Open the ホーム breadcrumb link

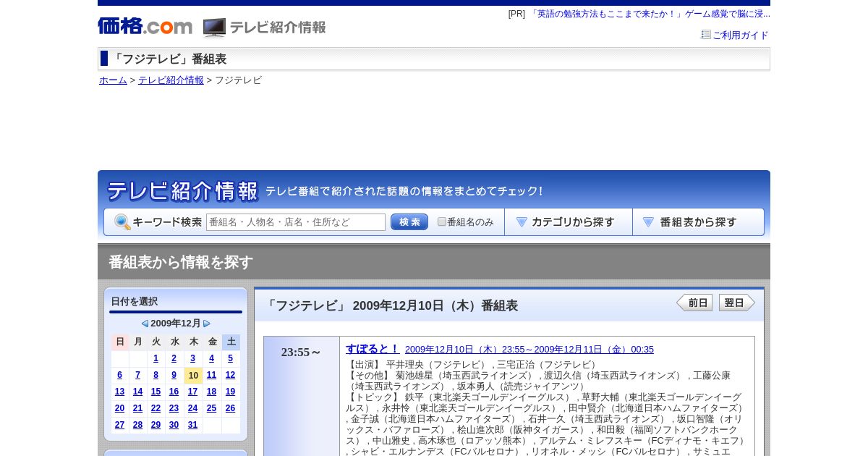[x=113, y=80]
